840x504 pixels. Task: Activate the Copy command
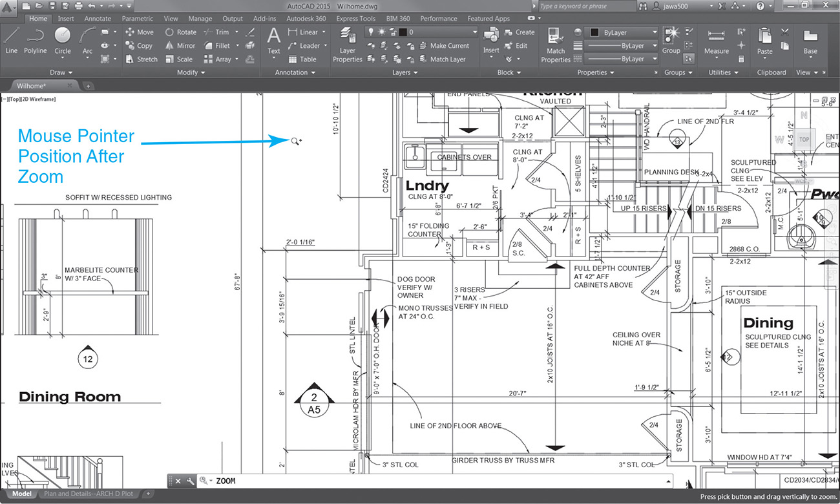[138, 46]
